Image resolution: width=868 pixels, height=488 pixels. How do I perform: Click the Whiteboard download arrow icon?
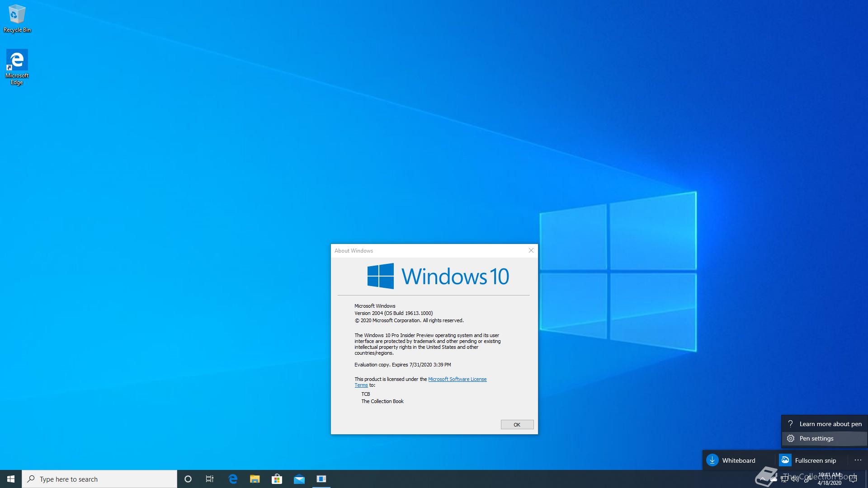[712, 460]
